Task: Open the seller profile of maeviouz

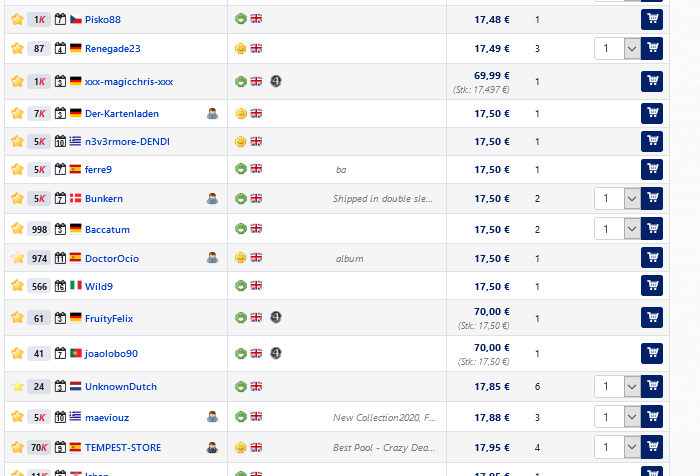Action: (x=107, y=417)
